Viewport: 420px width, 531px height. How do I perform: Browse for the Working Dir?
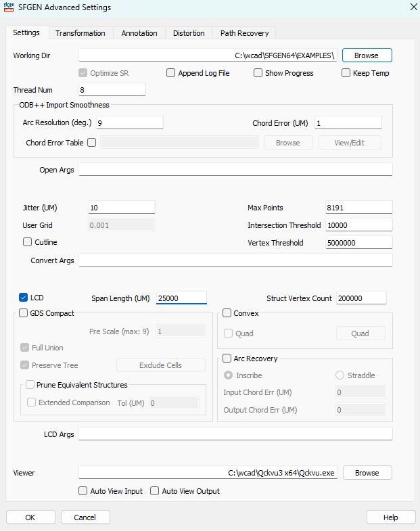point(367,55)
